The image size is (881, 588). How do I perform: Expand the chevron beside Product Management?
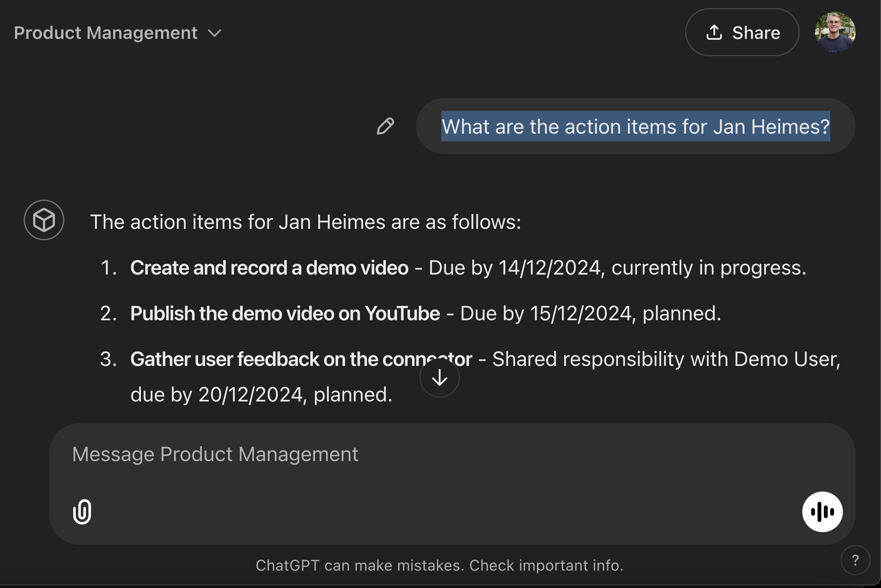215,33
